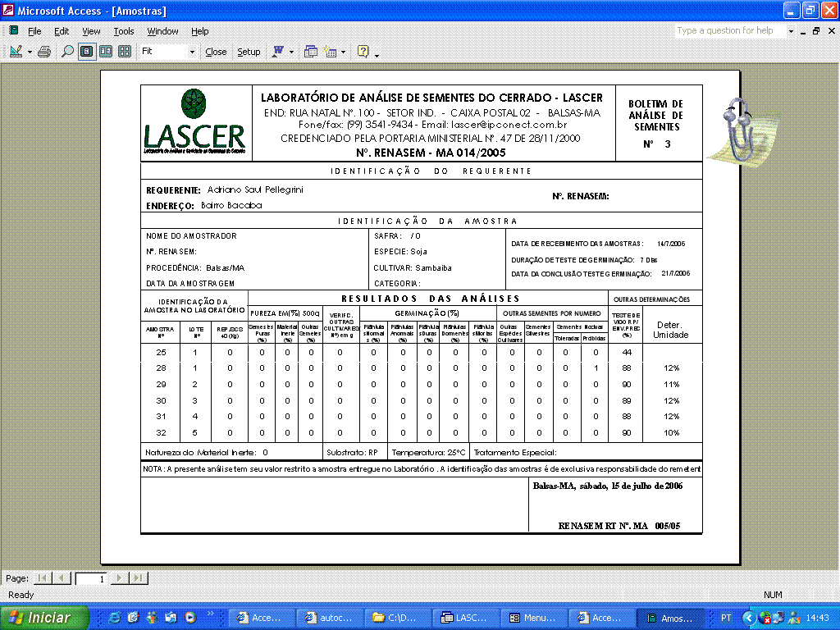
Task: Click the Messenger tray icon
Action: [794, 619]
